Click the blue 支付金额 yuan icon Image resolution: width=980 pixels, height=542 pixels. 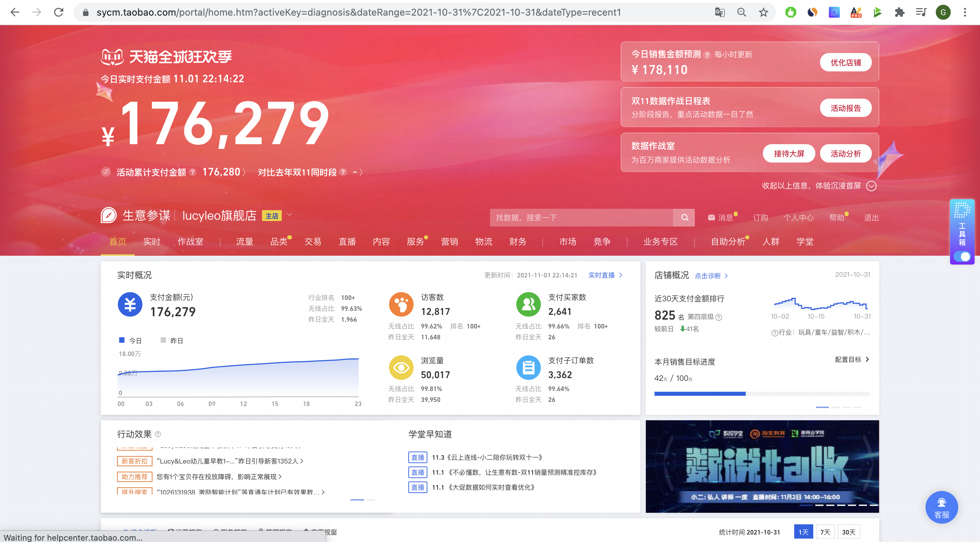tap(130, 304)
